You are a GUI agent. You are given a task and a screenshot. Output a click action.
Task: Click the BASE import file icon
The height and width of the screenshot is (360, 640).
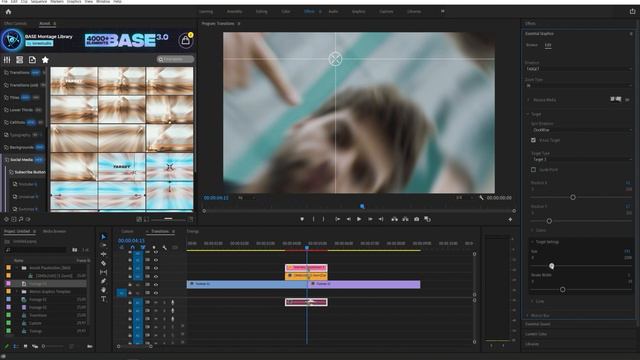[x=32, y=60]
